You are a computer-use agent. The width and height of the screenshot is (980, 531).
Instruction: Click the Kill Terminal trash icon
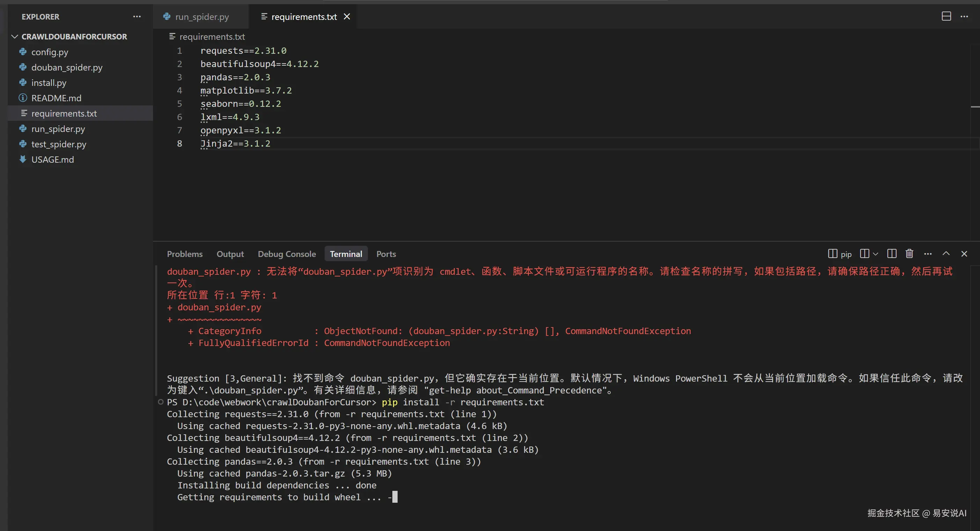[909, 253]
